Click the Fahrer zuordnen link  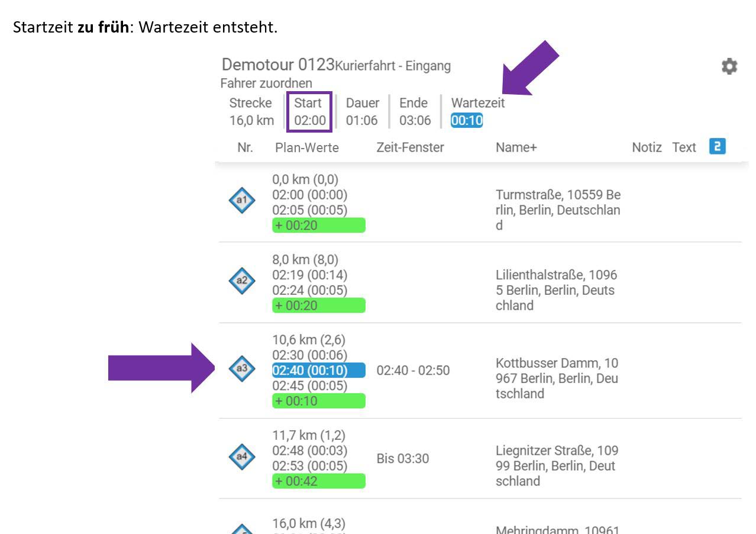266,83
